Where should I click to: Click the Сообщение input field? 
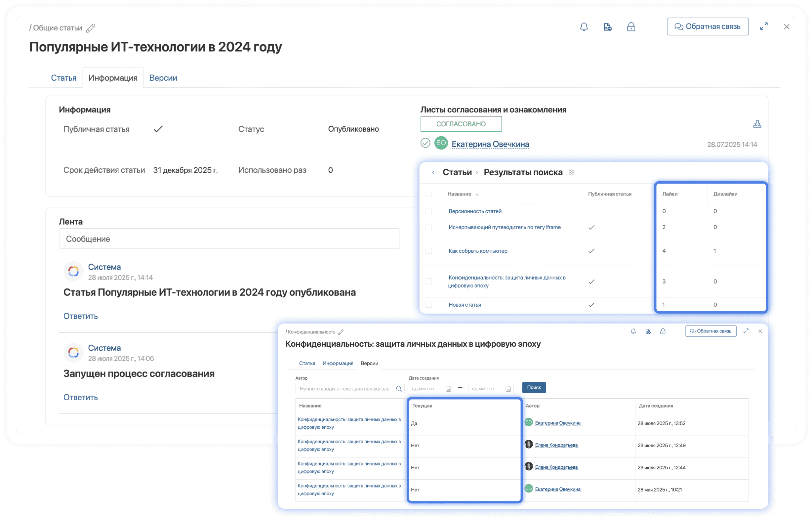229,238
